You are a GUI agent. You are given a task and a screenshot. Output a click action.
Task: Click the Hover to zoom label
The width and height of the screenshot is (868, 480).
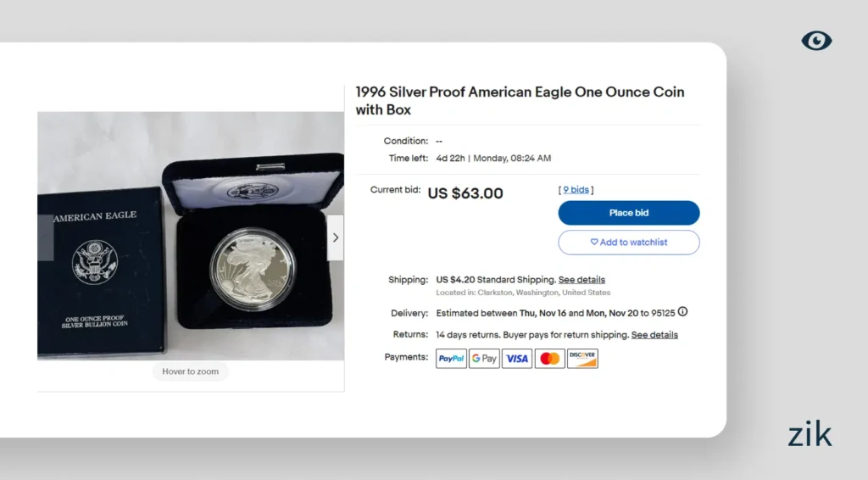point(191,371)
